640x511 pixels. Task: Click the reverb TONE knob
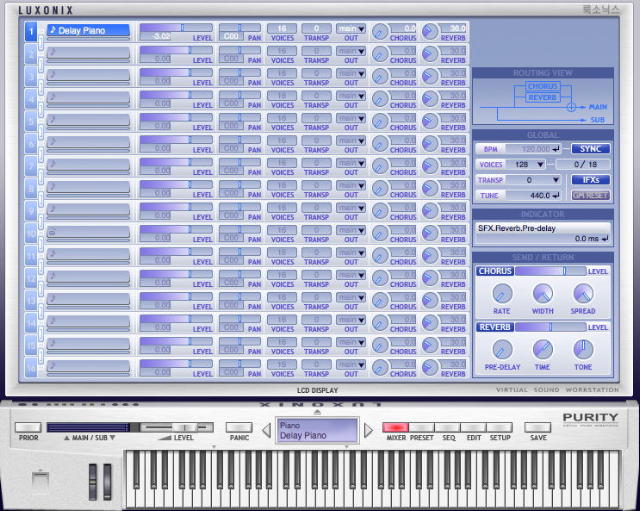583,349
